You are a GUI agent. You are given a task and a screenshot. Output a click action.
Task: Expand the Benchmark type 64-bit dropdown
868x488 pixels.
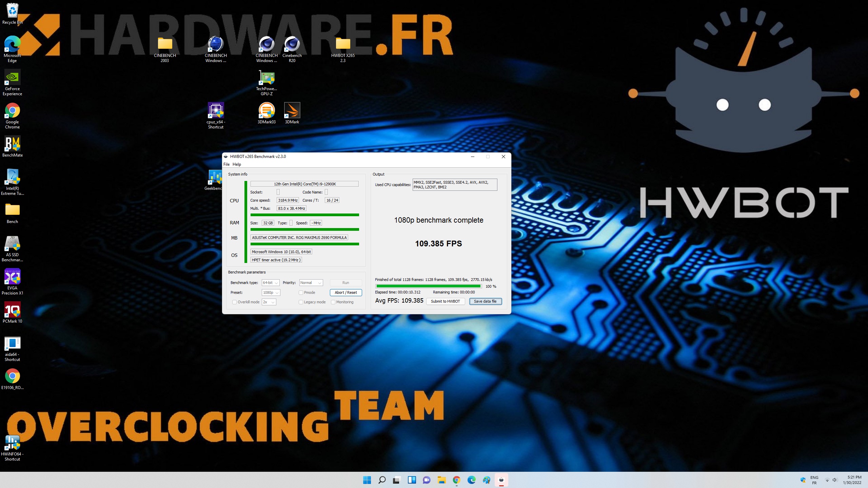click(271, 283)
